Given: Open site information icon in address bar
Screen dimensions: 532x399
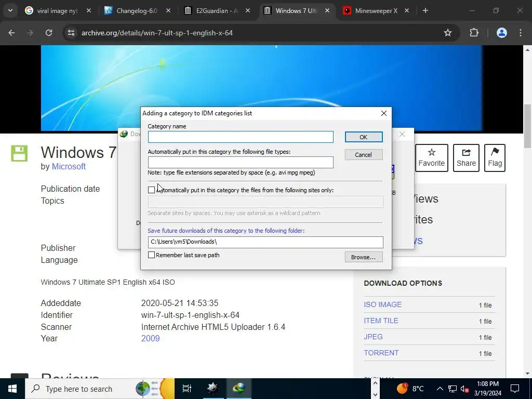Looking at the screenshot, I should (71, 33).
